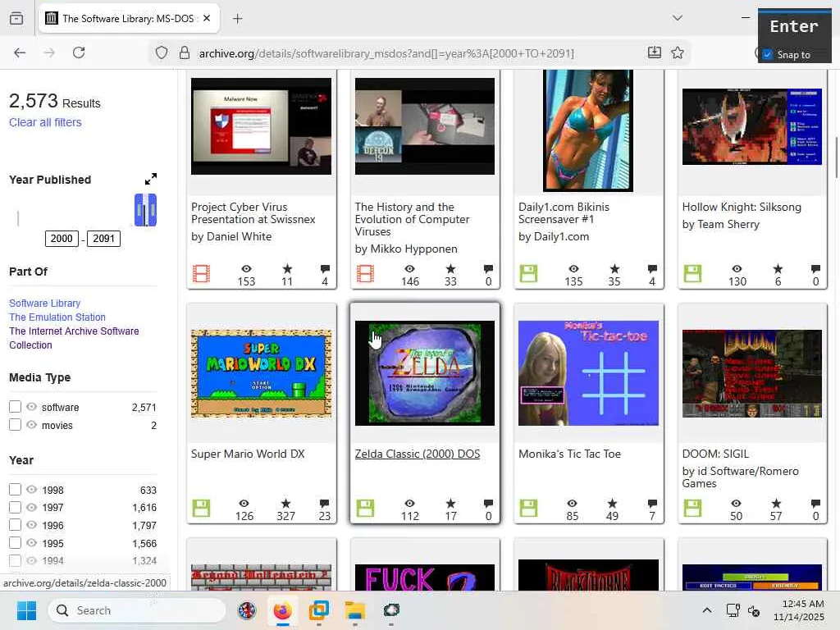This screenshot has width=840, height=630.
Task: Click floppy disk icon on DOOM: SIGIL card
Action: (692, 508)
